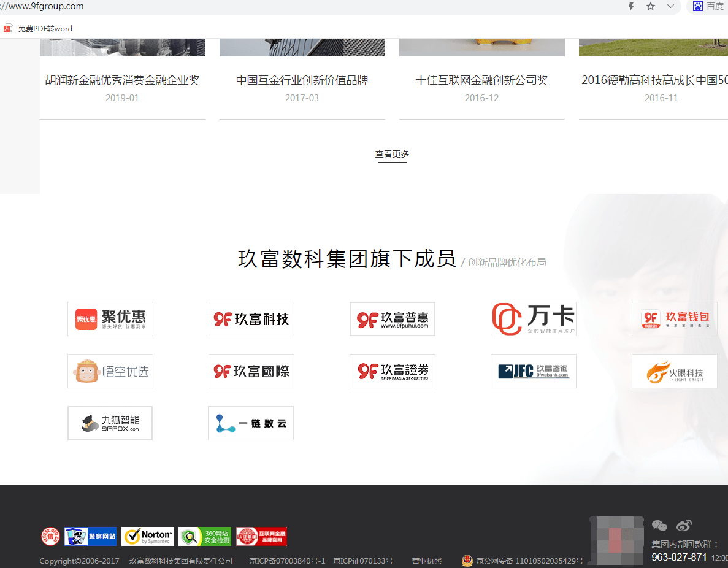Open the 玖富普惠 member logo
The width and height of the screenshot is (728, 568).
tap(393, 319)
